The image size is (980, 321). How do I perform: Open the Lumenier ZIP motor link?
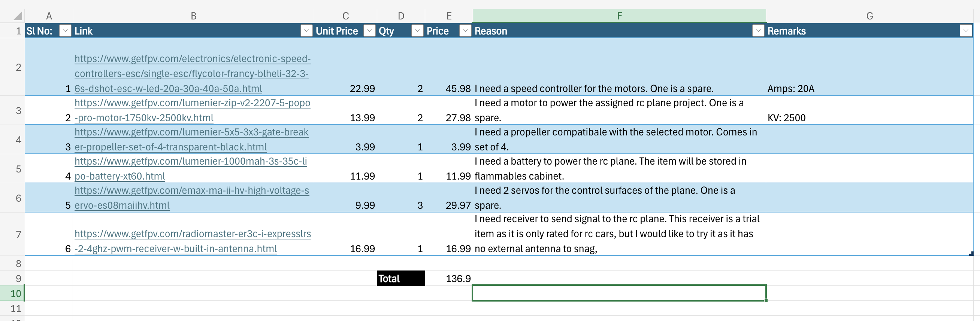click(x=192, y=110)
